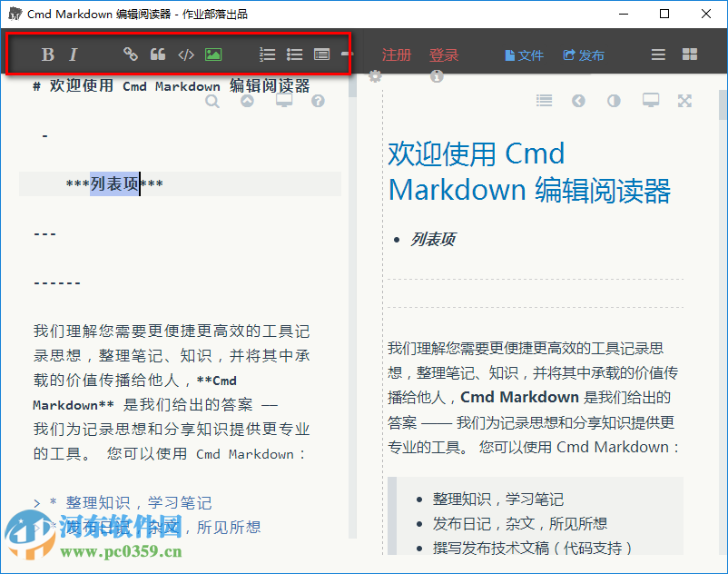728x574 pixels.
Task: Toggle dark theme with the contrast icon
Action: coord(613,100)
